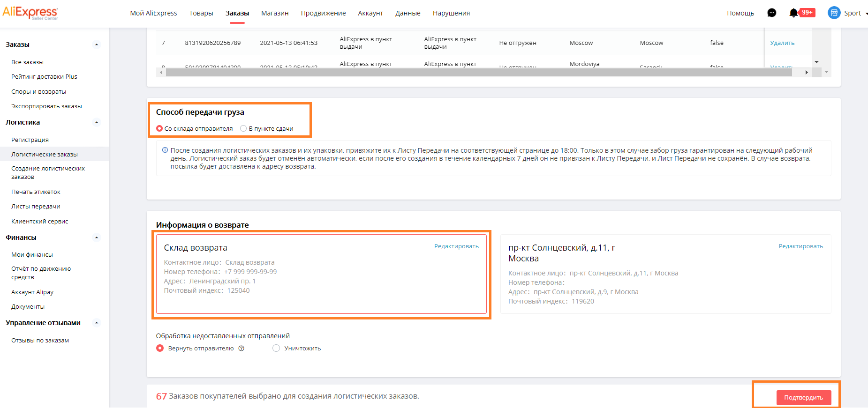The height and width of the screenshot is (408, 868).
Task: Click the Не отгружен status cell in row 7
Action: pyautogui.click(x=518, y=43)
